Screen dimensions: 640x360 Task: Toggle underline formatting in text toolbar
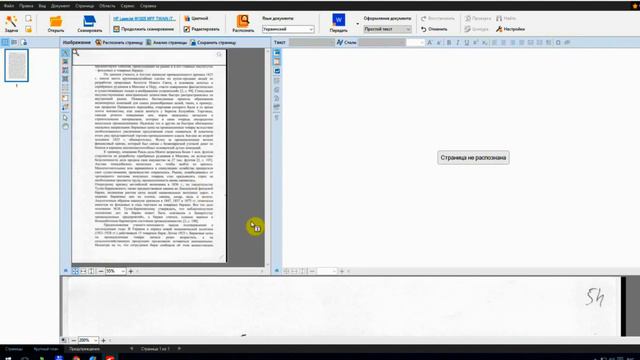coord(467,42)
